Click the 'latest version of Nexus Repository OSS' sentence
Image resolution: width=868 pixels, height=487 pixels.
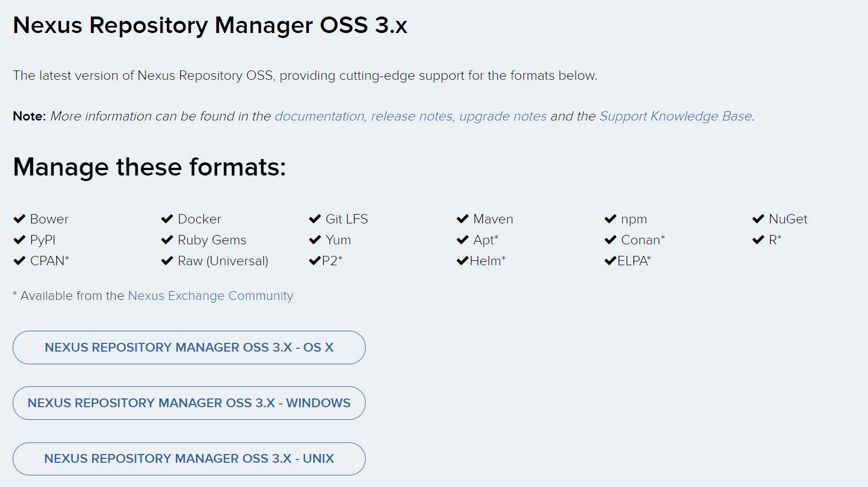tap(305, 75)
